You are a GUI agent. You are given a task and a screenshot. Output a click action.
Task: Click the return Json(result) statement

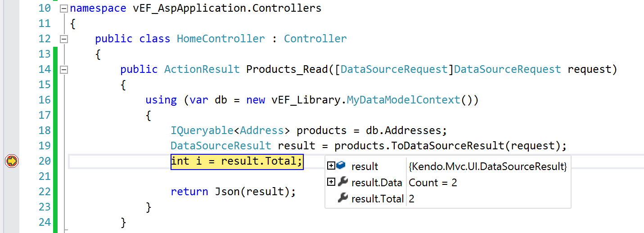tap(233, 192)
